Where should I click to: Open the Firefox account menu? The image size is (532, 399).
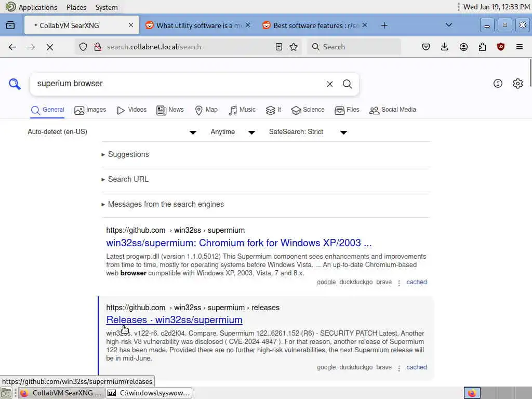click(x=463, y=47)
